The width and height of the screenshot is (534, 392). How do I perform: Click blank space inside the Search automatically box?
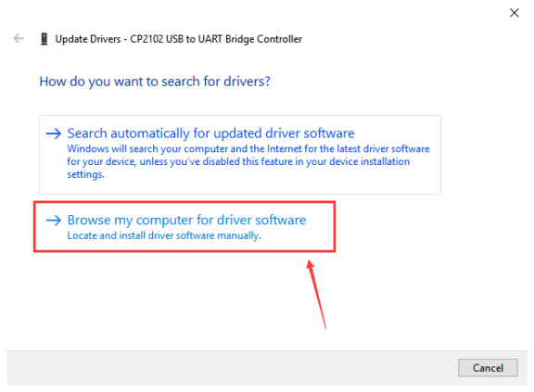click(x=273, y=183)
